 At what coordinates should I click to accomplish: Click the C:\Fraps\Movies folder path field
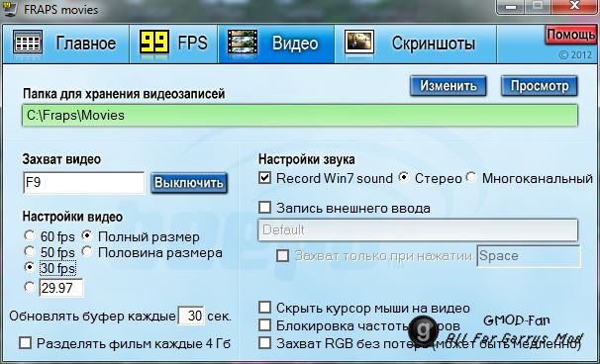300,116
